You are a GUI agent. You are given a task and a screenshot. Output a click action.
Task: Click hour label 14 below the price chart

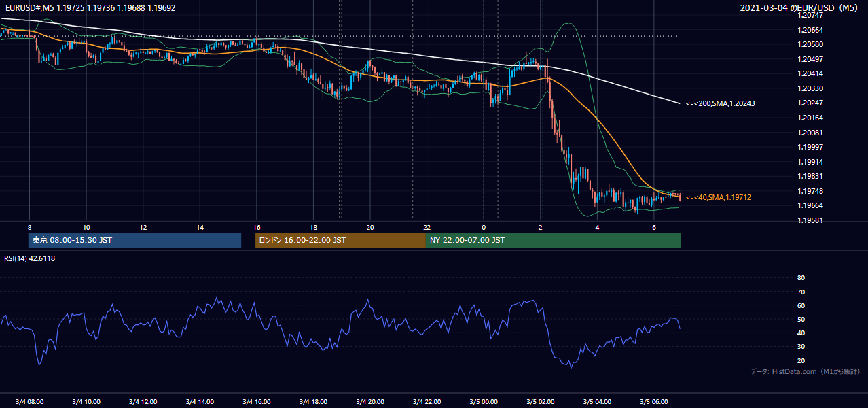coord(200,227)
